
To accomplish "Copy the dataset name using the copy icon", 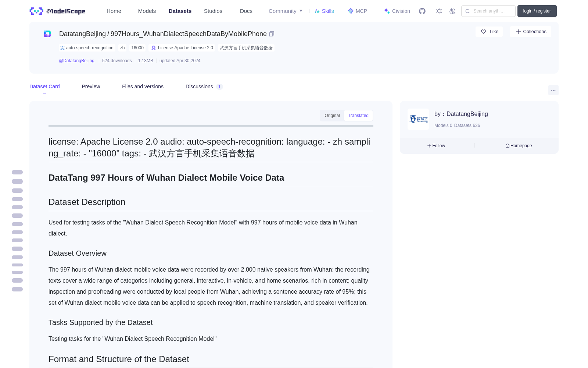I will pyautogui.click(x=272, y=34).
